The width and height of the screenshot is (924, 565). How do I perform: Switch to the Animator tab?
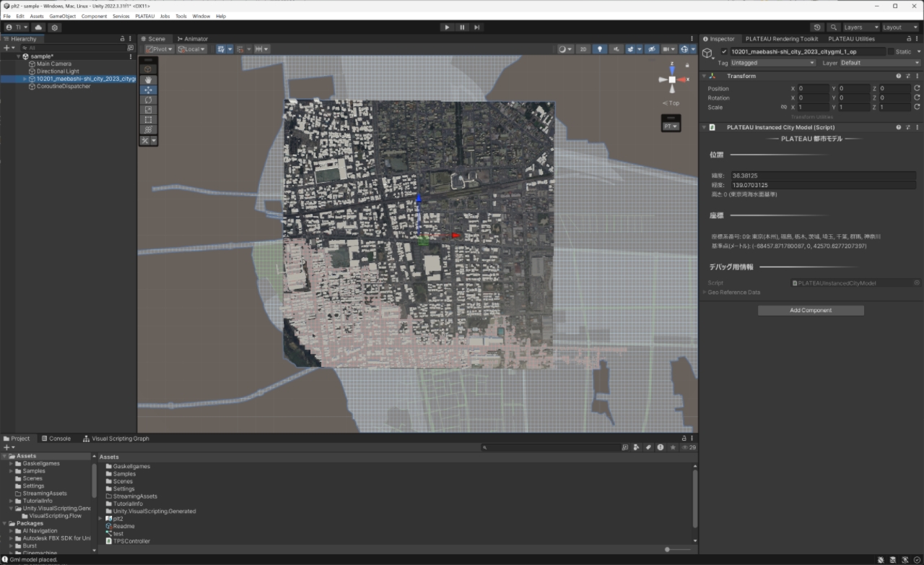[x=192, y=39]
